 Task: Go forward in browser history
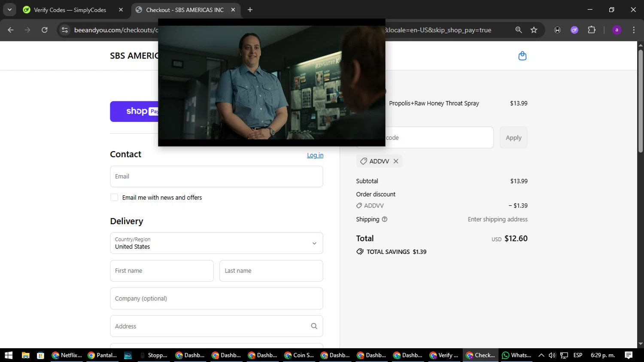(x=27, y=30)
